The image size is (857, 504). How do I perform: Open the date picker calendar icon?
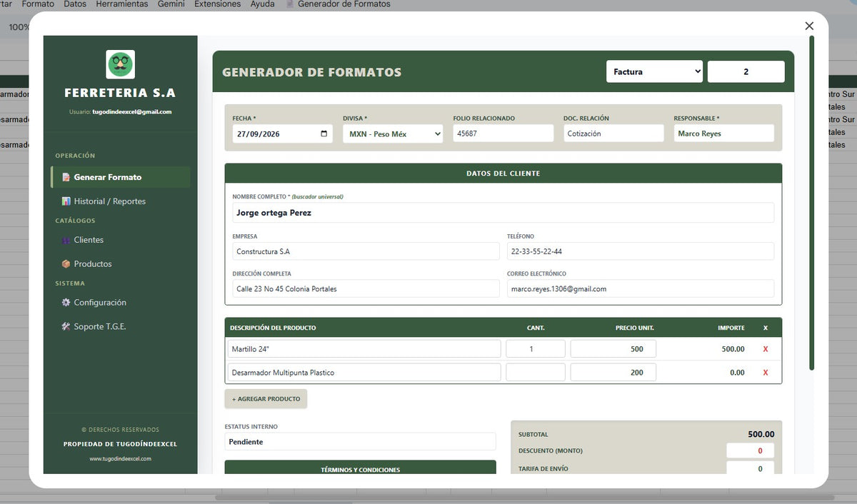[324, 133]
